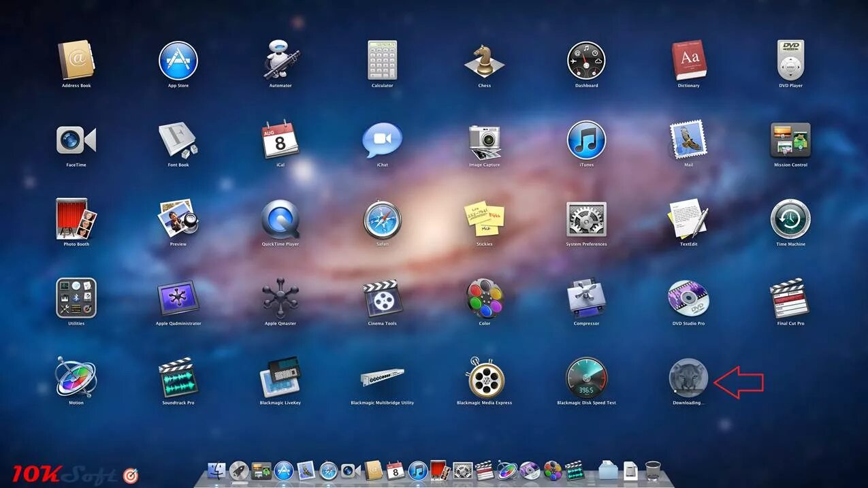Open Blackmagic LiveKey
868x488 pixels.
point(280,377)
